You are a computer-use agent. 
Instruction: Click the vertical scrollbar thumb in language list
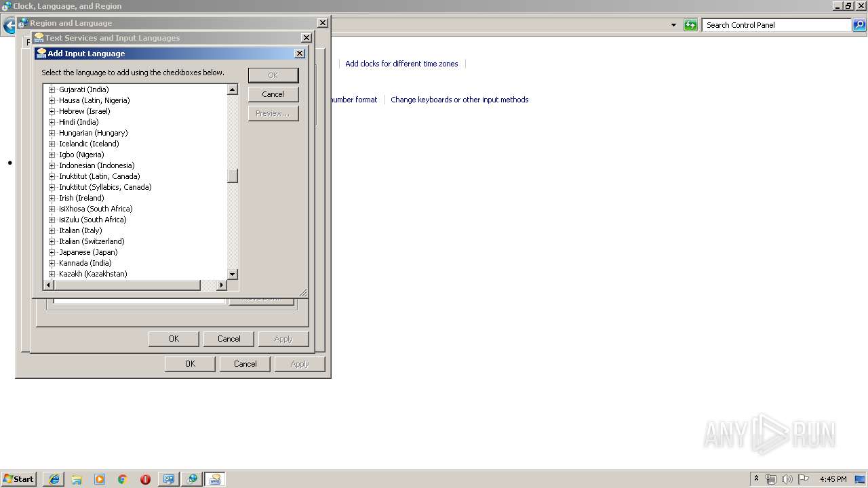point(233,176)
